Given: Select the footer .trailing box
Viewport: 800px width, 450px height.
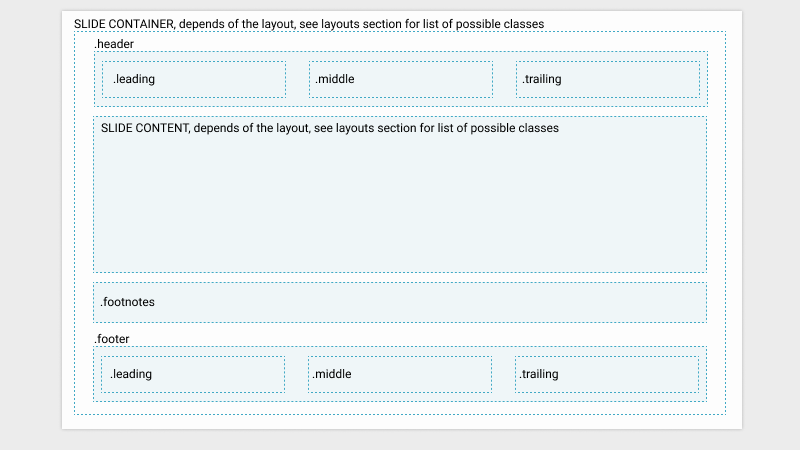Looking at the screenshot, I should (x=607, y=374).
